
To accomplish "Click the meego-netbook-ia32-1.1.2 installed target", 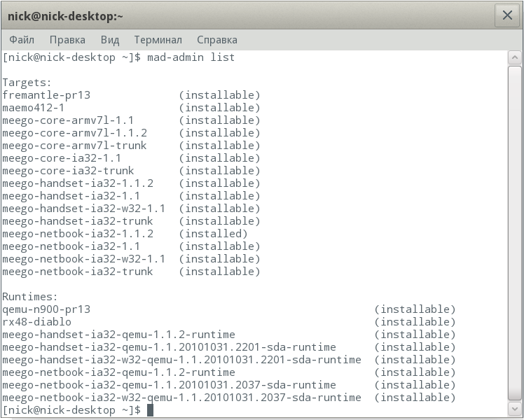I will coord(78,234).
